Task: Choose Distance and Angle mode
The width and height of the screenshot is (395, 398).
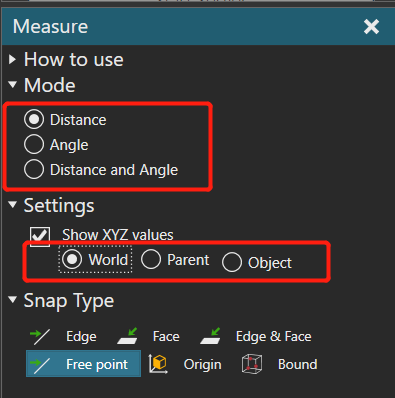Action: tap(34, 169)
